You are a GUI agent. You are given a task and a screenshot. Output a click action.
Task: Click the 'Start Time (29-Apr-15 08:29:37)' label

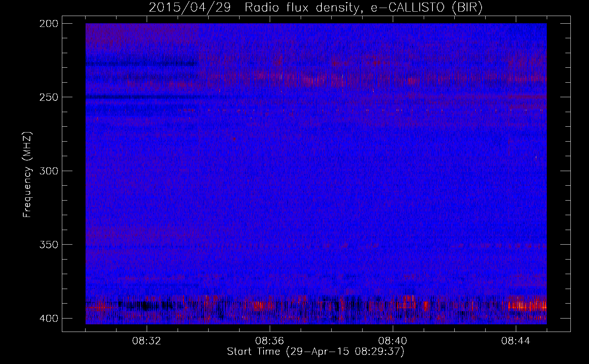click(316, 352)
